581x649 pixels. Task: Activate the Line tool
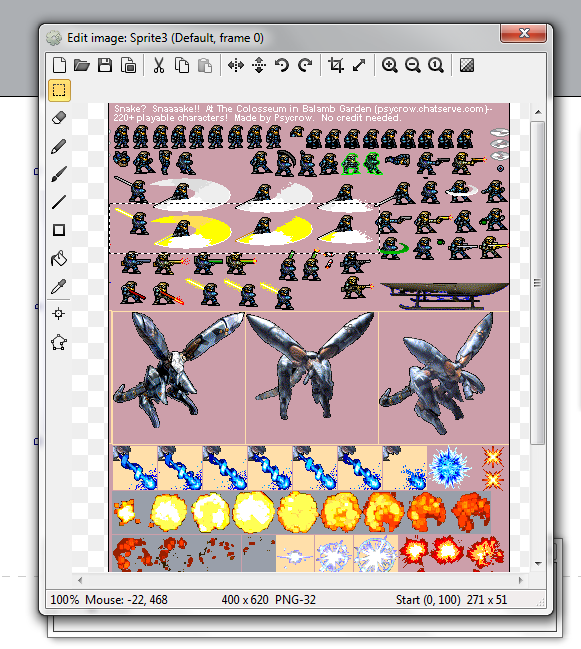(x=59, y=202)
